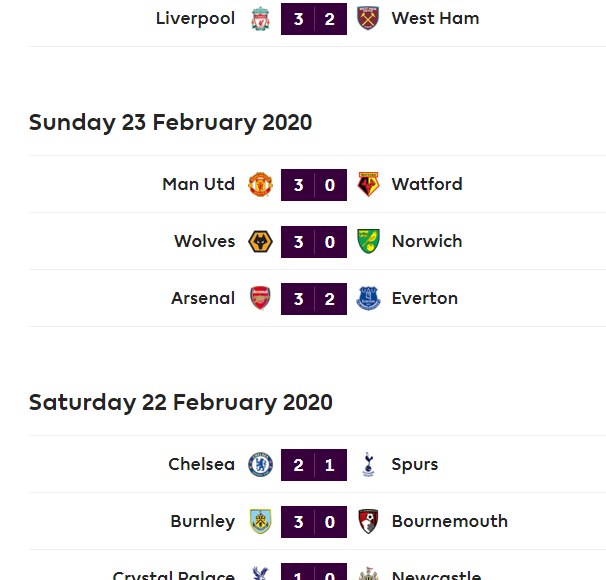Screen dimensions: 606x580
Task: Click the West Ham club crest
Action: tap(368, 18)
